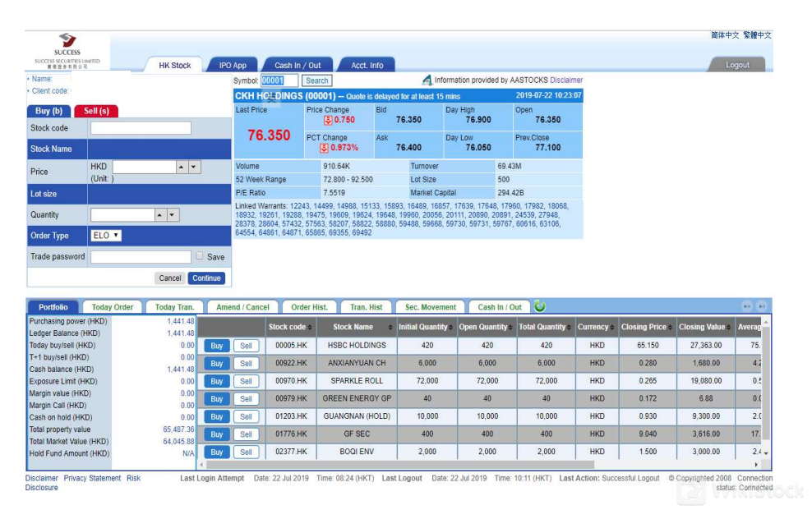Buy HSBC HOLDINGS from portfolio row
The height and width of the screenshot is (519, 812).
216,346
